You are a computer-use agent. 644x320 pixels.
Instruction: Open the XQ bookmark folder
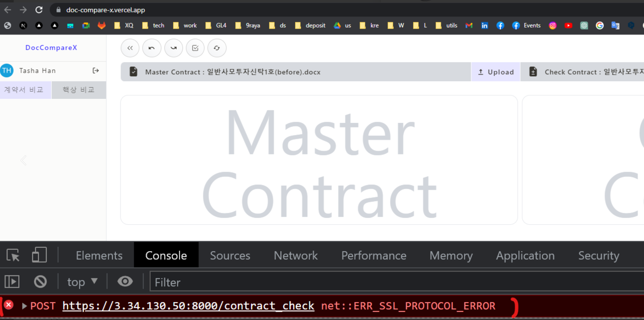[x=124, y=25]
